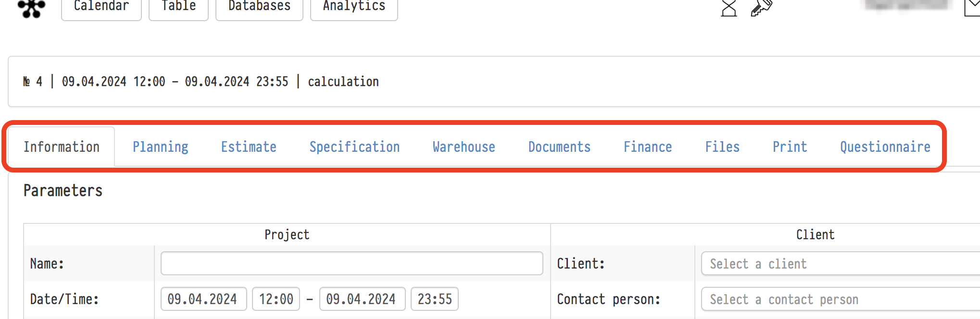
Task: Open the Table view
Action: (178, 7)
